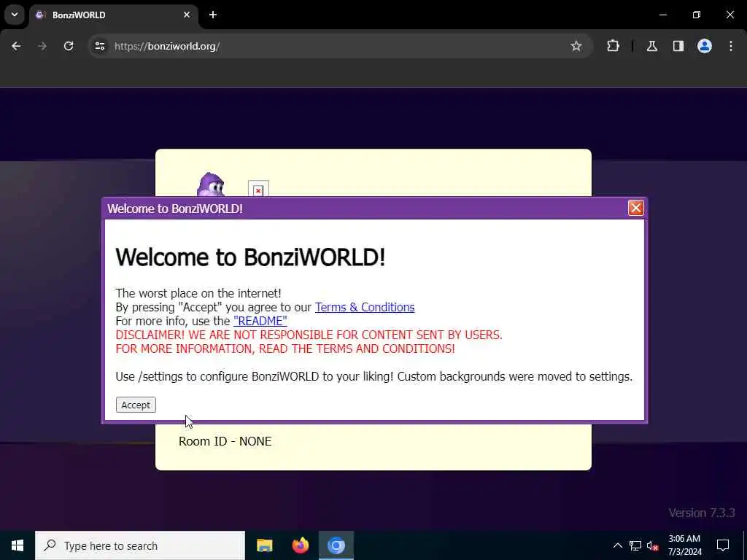Open the Windows notification center
The height and width of the screenshot is (560, 747).
(x=723, y=545)
